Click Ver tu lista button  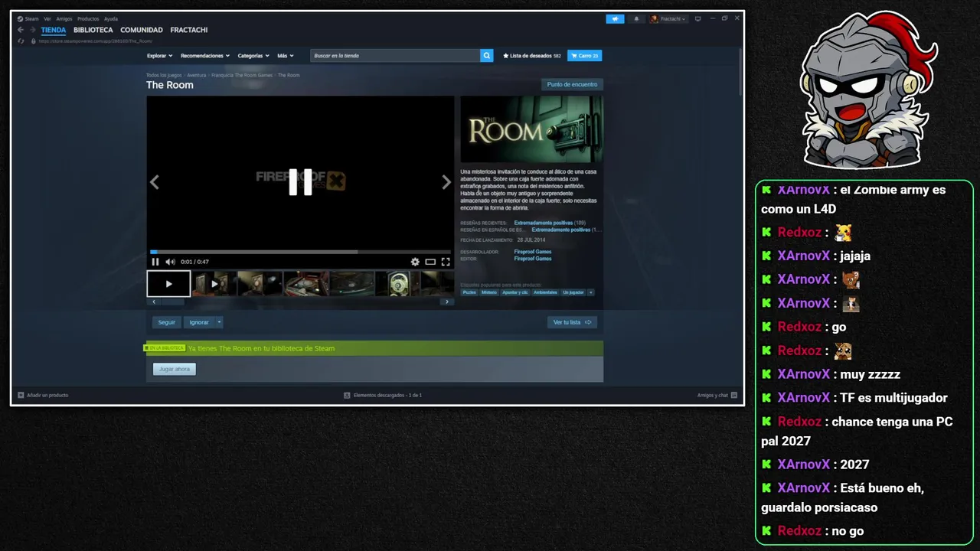pos(572,322)
